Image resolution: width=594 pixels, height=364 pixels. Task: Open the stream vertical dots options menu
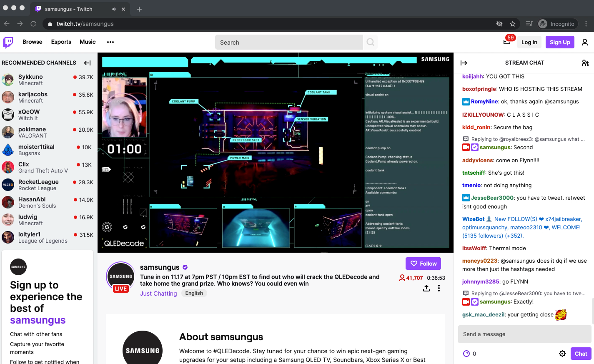(439, 288)
